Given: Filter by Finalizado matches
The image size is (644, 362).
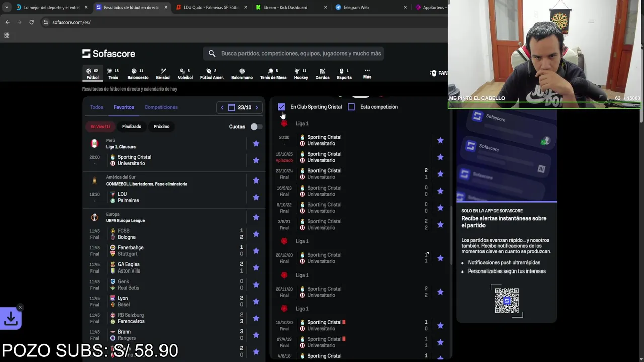Looking at the screenshot, I should pyautogui.click(x=132, y=127).
